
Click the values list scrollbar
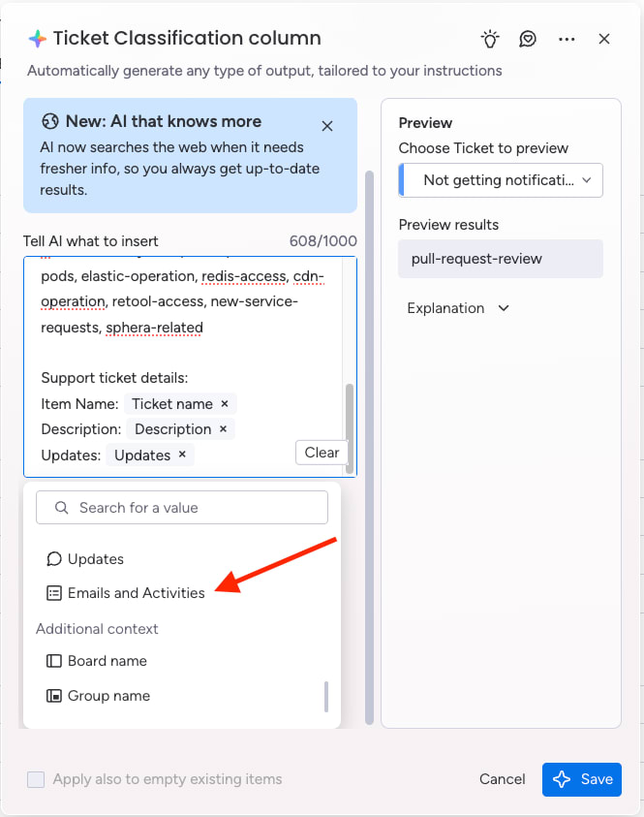pos(326,696)
